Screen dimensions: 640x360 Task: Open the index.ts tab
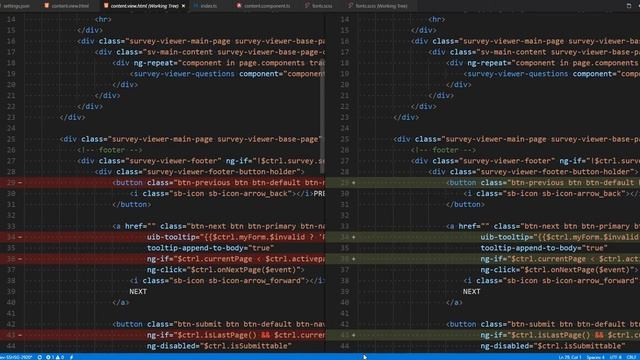point(208,6)
